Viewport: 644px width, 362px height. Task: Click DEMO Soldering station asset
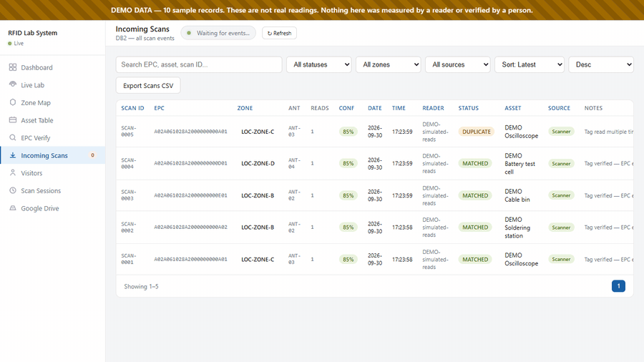tap(517, 228)
